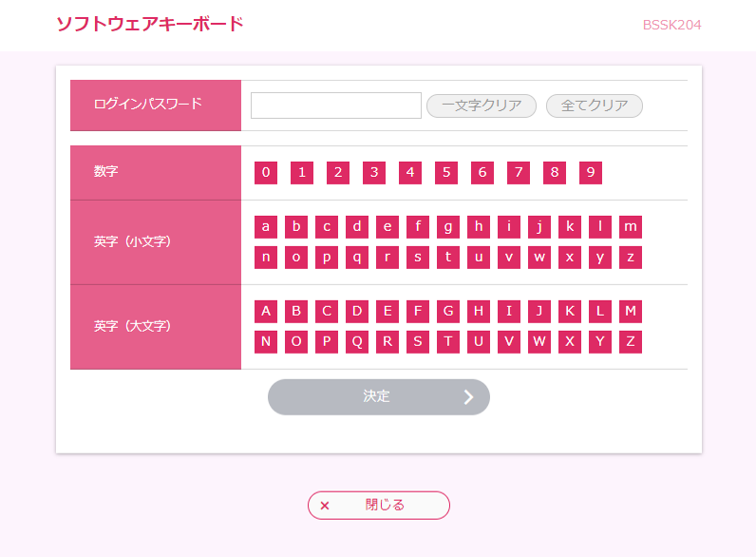Select the uppercase J key
The width and height of the screenshot is (756, 557).
539,312
